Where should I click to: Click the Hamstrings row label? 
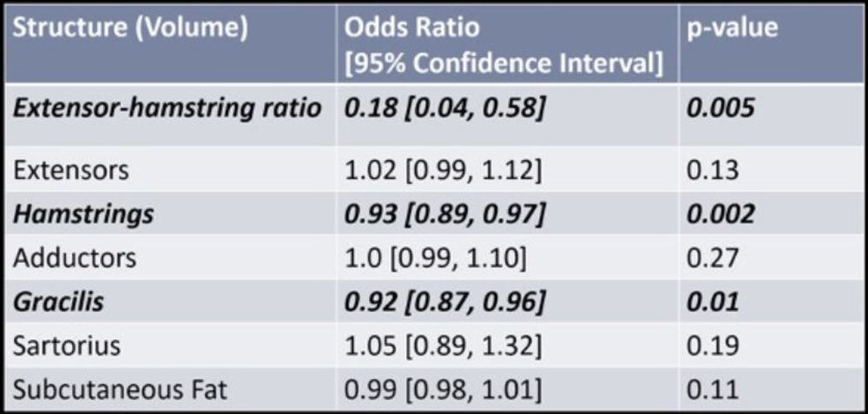(x=83, y=214)
